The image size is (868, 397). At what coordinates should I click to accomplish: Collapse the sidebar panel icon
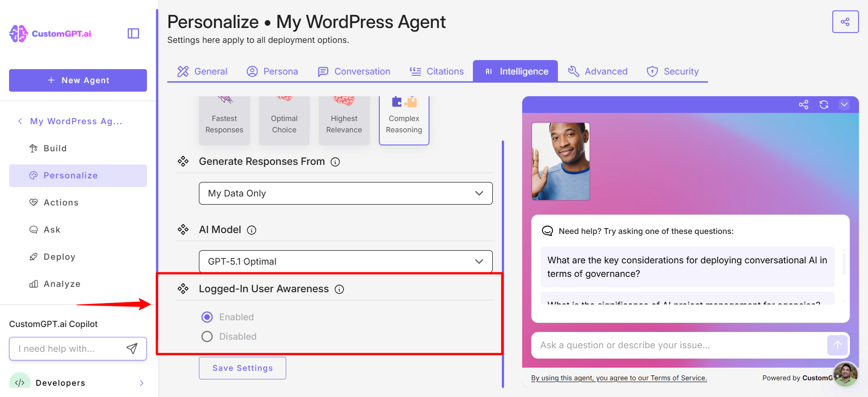(133, 33)
